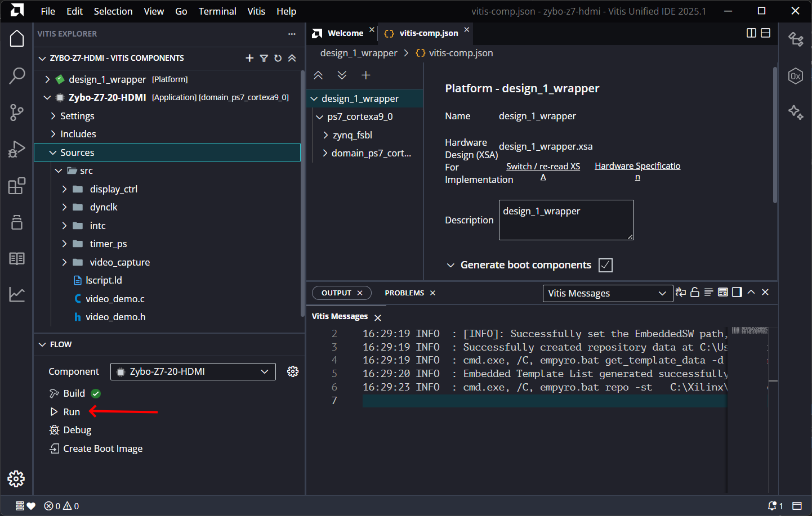Screen dimensions: 812x516
Task: Open lscript.ld file
Action: 104,280
